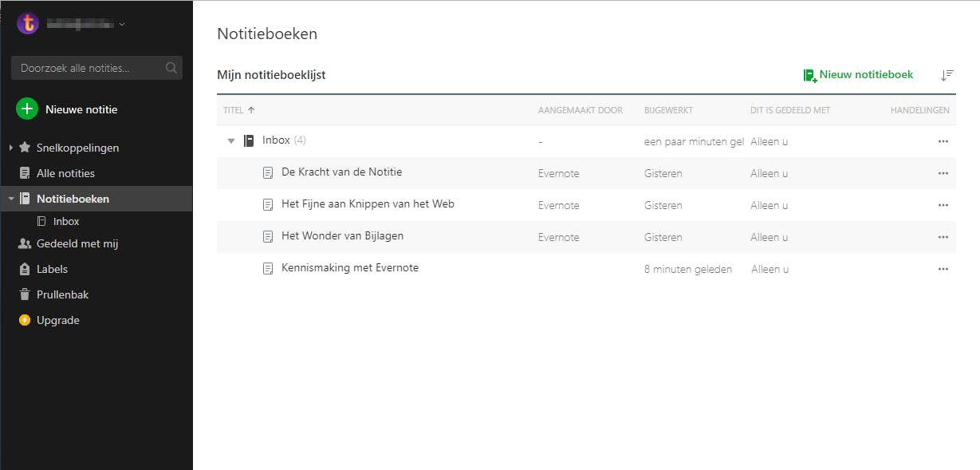Collapse the Inbox notebook row

231,141
